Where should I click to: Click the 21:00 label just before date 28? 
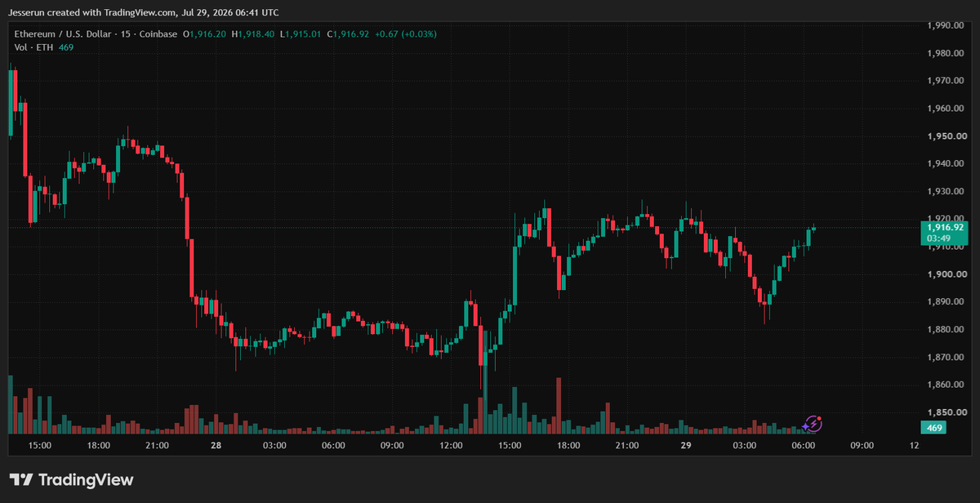click(157, 446)
